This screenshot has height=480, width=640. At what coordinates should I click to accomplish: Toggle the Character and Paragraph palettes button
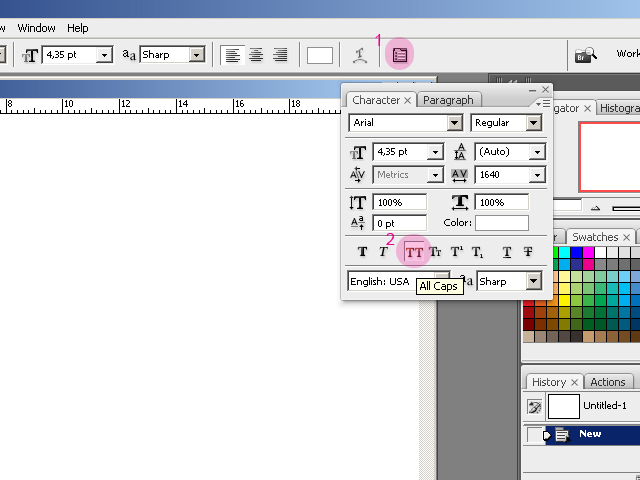pyautogui.click(x=400, y=56)
